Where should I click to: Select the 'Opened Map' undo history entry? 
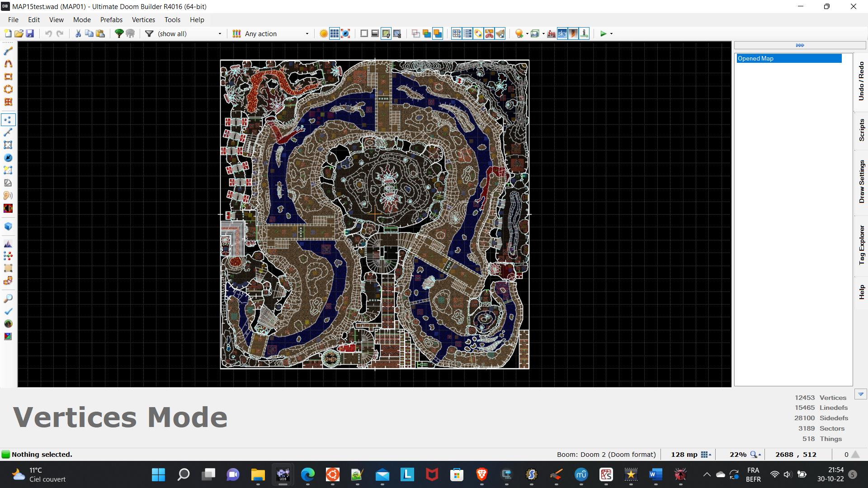coord(789,58)
